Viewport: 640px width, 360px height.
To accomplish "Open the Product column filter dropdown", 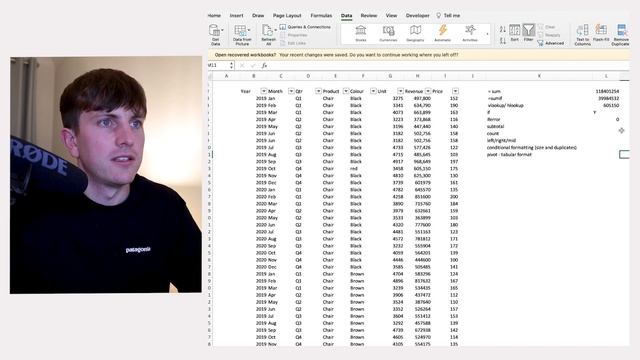I will [x=346, y=91].
